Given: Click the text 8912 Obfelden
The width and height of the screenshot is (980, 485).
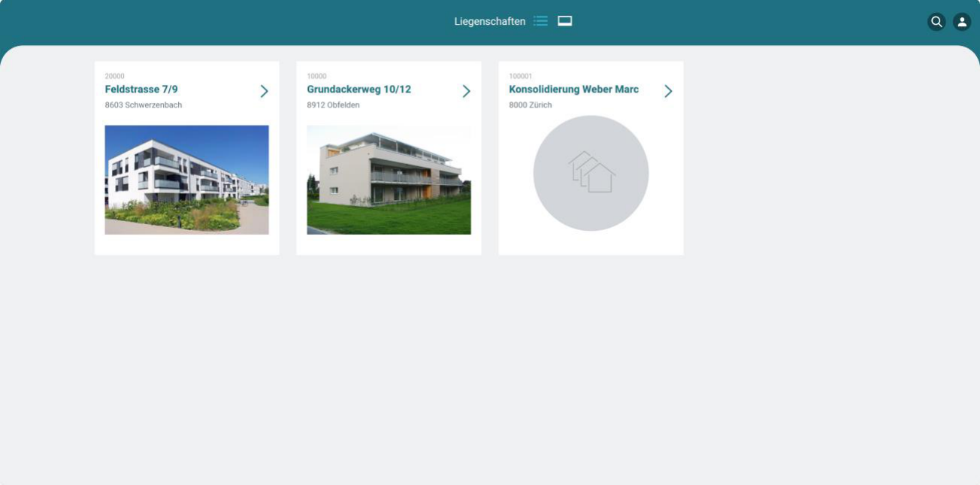Looking at the screenshot, I should click(333, 105).
